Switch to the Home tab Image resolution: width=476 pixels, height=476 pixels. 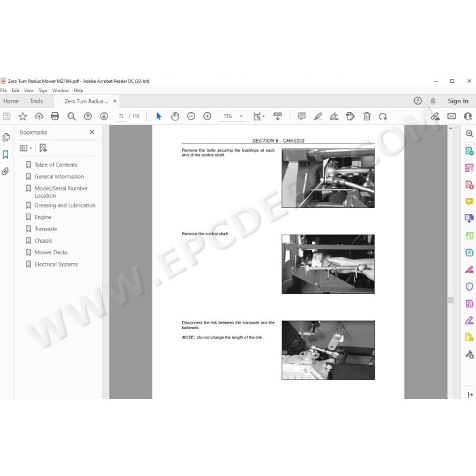click(11, 101)
